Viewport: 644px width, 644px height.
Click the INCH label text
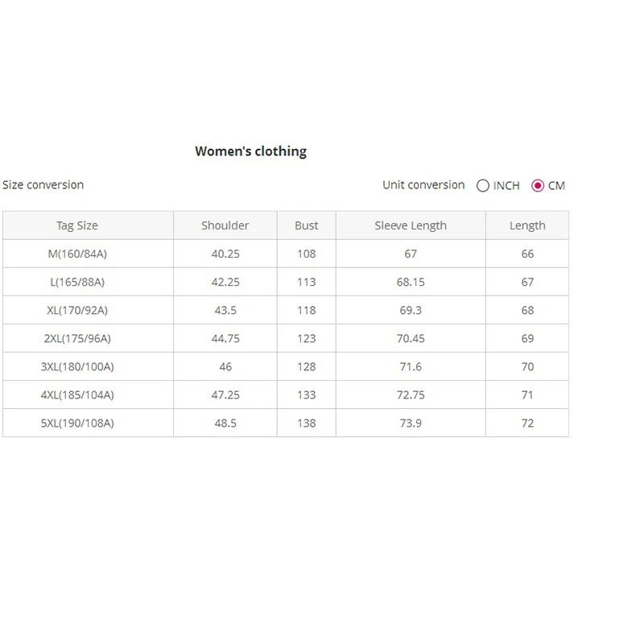(x=506, y=186)
